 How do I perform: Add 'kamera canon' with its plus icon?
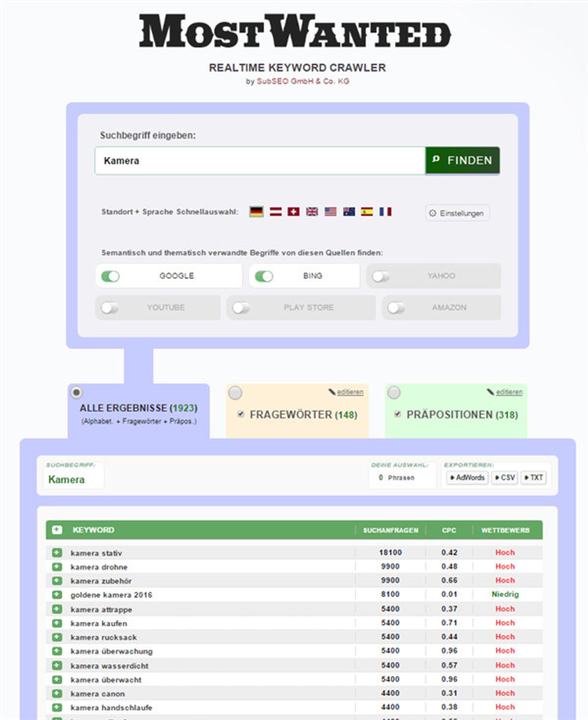57,694
